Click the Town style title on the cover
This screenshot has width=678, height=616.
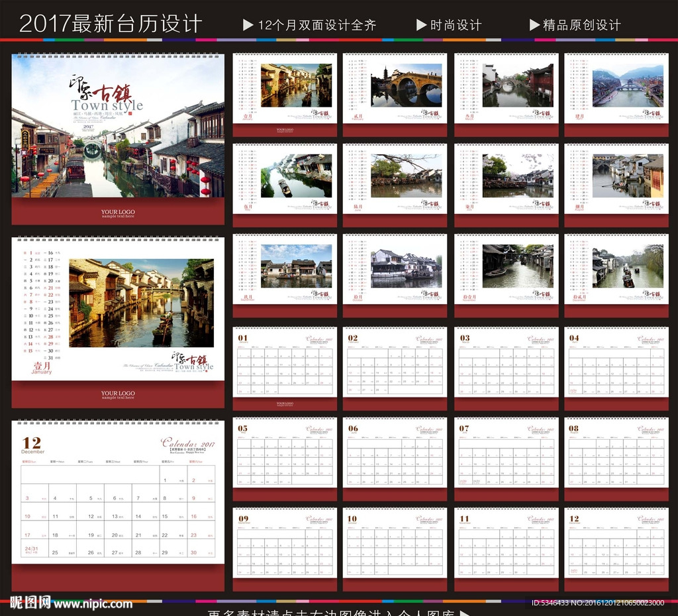point(107,105)
